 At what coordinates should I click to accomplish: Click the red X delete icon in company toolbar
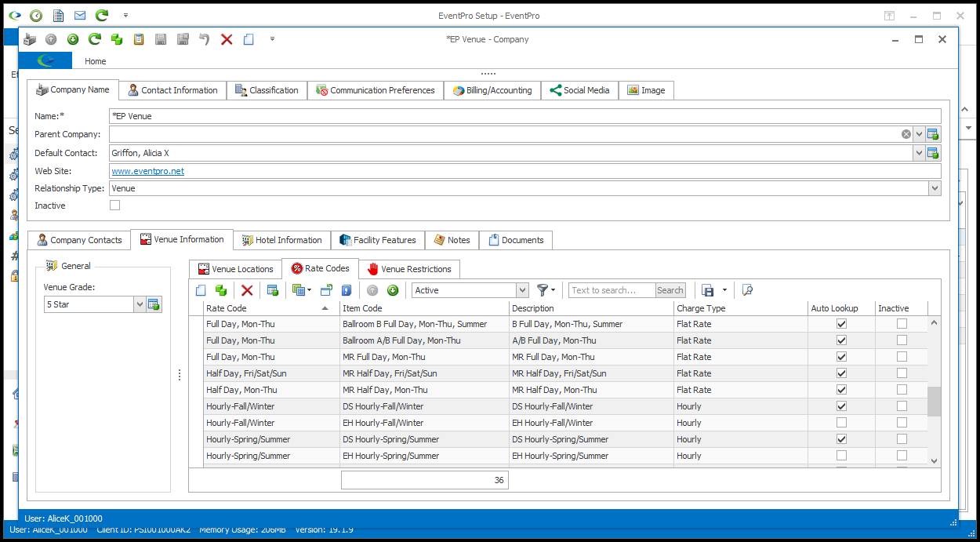pyautogui.click(x=227, y=39)
